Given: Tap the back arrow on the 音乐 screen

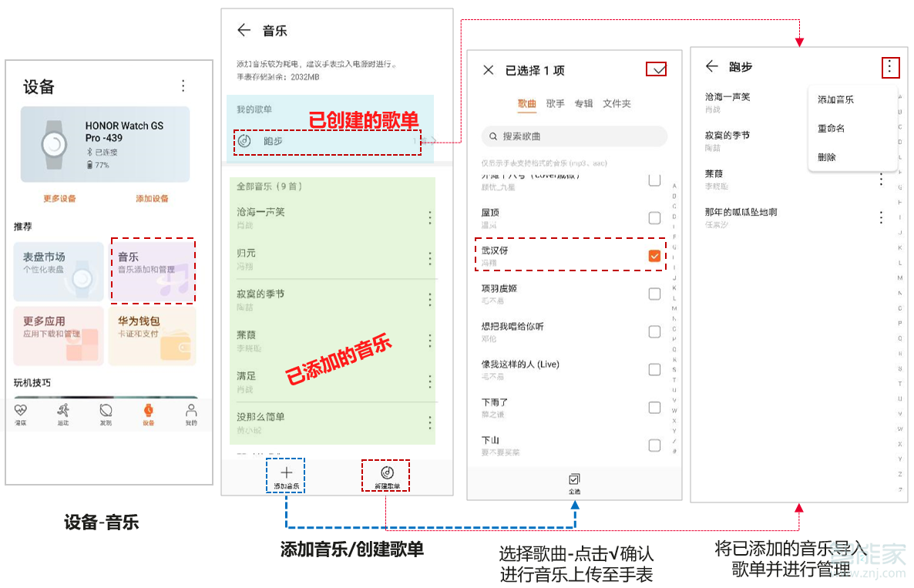Looking at the screenshot, I should (x=244, y=31).
